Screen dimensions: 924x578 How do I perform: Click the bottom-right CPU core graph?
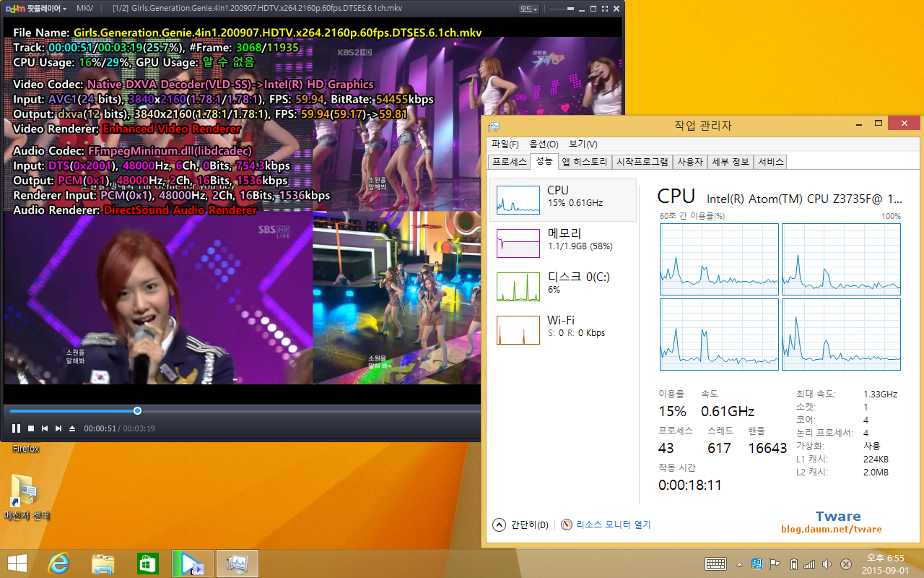point(841,335)
